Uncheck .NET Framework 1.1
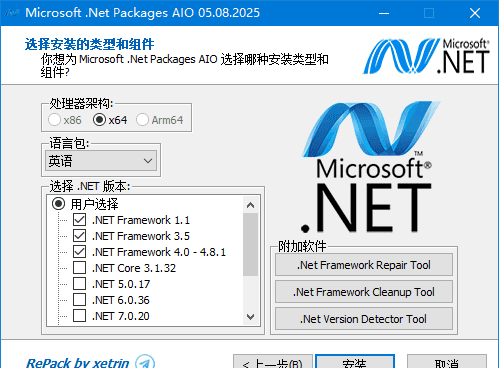Viewport: 499px width, 368px height. click(79, 220)
